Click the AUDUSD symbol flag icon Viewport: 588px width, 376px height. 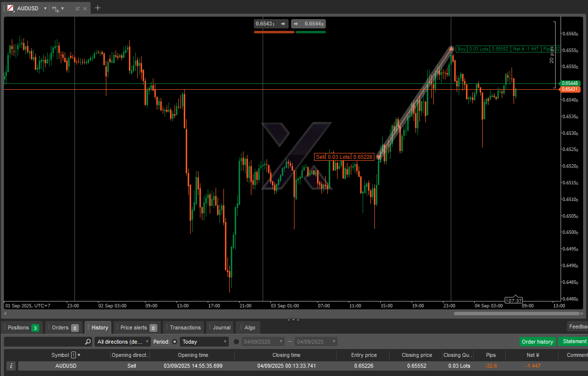pos(10,8)
